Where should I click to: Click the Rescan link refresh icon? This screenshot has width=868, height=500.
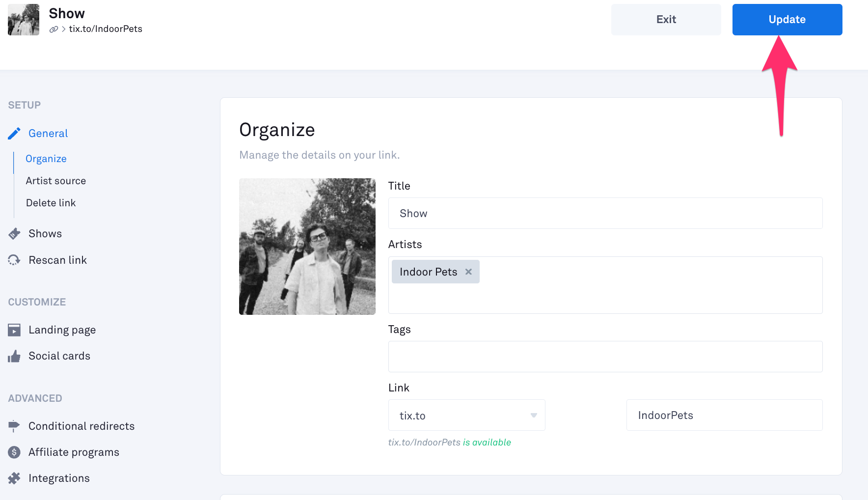[x=14, y=260]
